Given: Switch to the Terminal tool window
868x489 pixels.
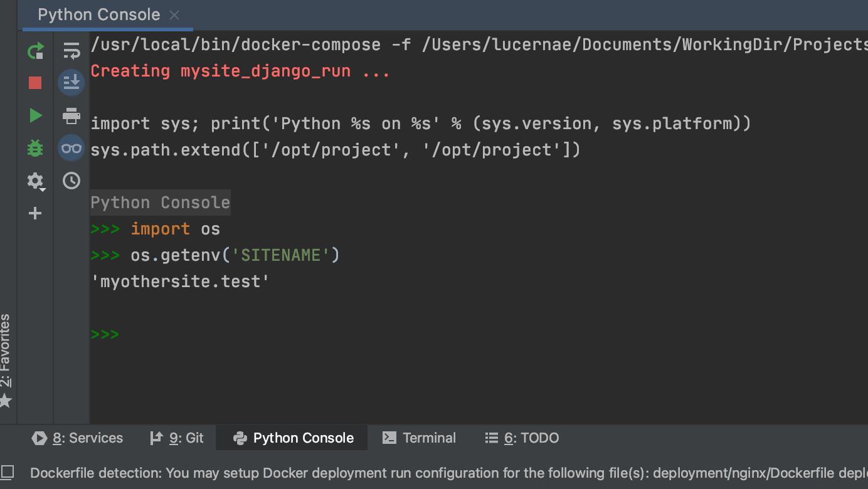Looking at the screenshot, I should click(x=420, y=438).
